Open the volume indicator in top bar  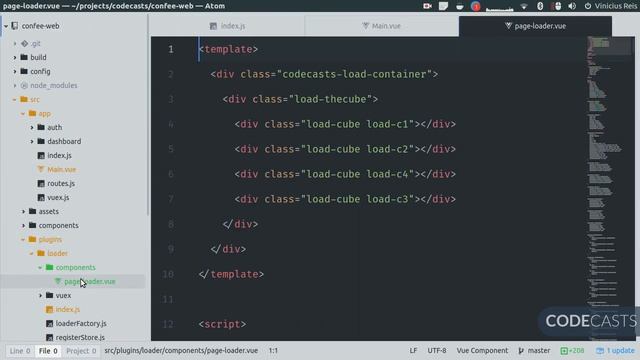coord(572,6)
